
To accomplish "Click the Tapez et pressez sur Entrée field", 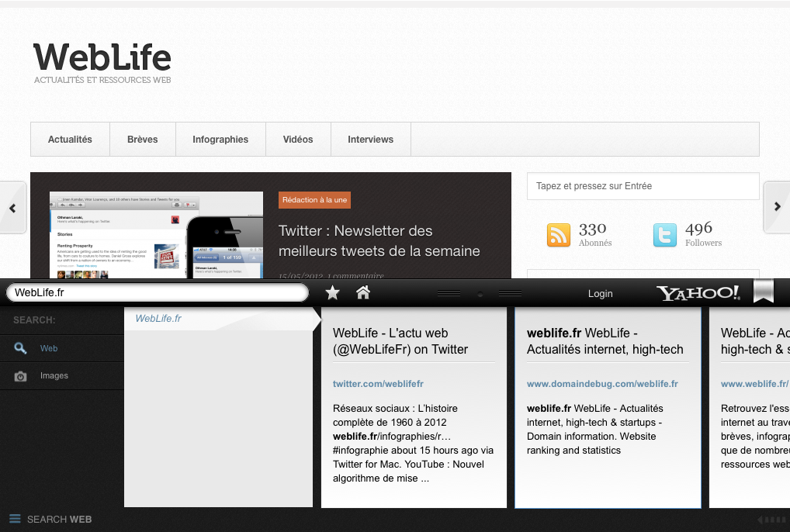I will click(643, 186).
